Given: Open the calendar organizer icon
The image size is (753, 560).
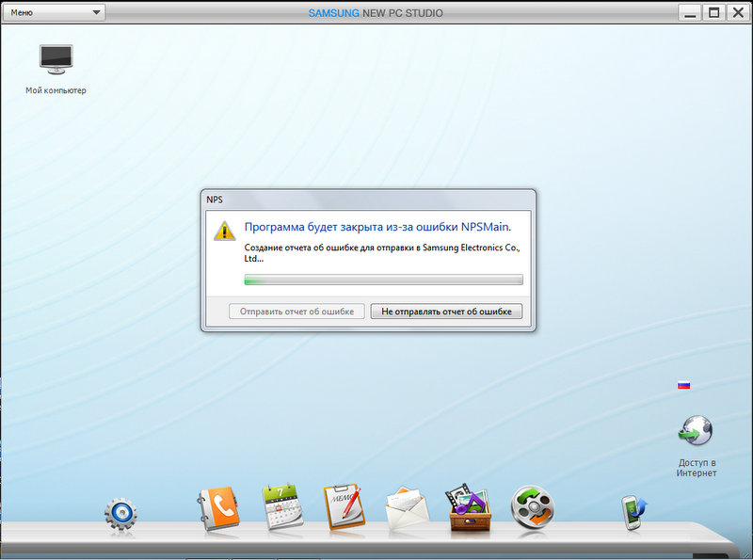Looking at the screenshot, I should pyautogui.click(x=281, y=506).
